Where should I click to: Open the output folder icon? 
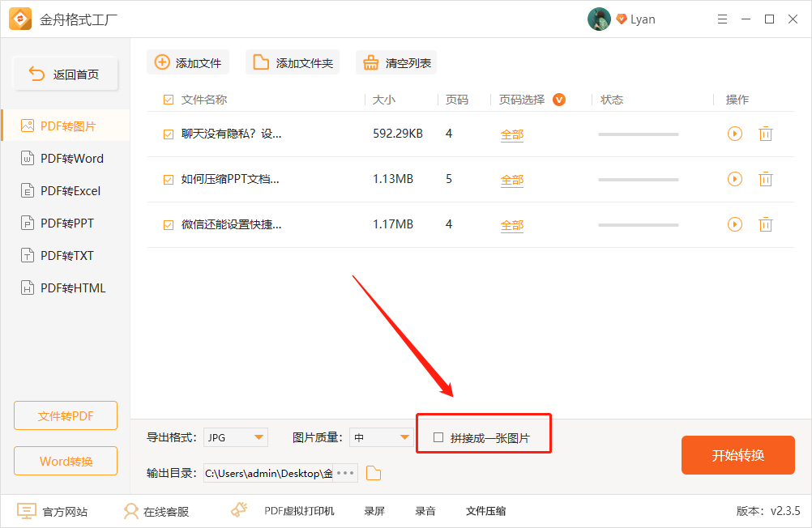[x=374, y=473]
